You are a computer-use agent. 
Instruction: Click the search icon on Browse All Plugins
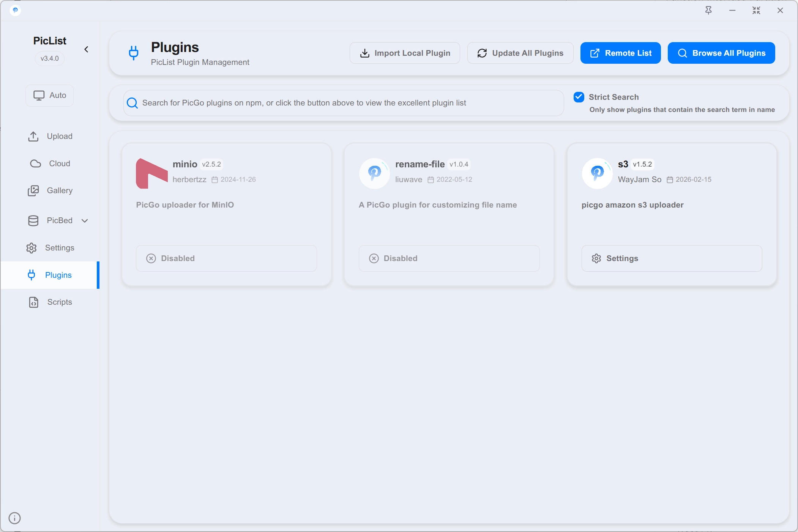pyautogui.click(x=683, y=53)
